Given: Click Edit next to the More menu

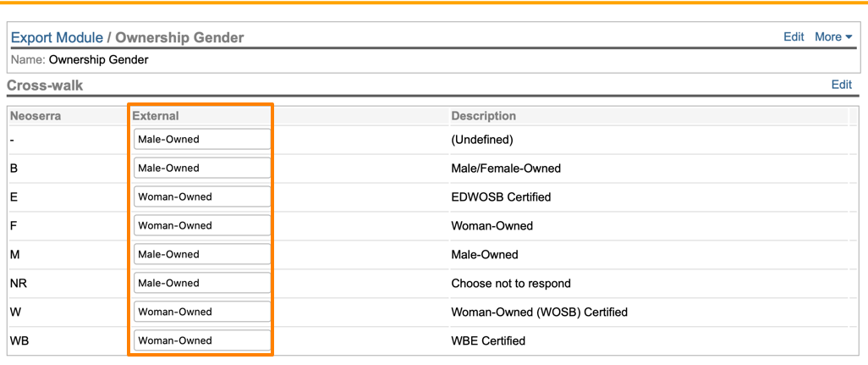Looking at the screenshot, I should (793, 37).
